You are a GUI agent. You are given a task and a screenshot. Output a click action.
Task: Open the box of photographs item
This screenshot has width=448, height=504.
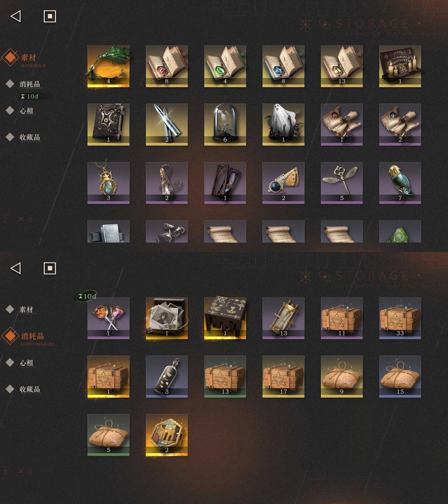tap(167, 318)
